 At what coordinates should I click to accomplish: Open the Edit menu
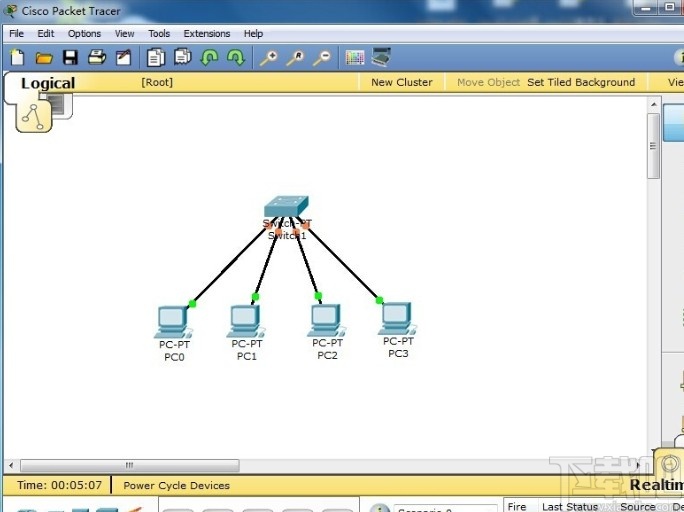(46, 34)
